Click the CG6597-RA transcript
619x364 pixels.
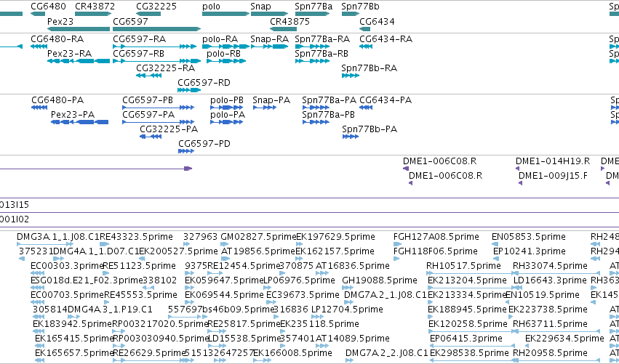pyautogui.click(x=154, y=46)
